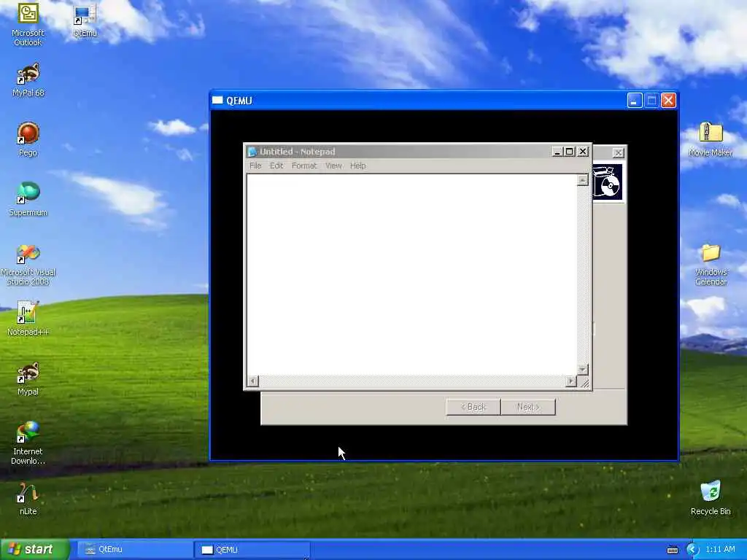Click the Notepad resize grip corner

(584, 382)
